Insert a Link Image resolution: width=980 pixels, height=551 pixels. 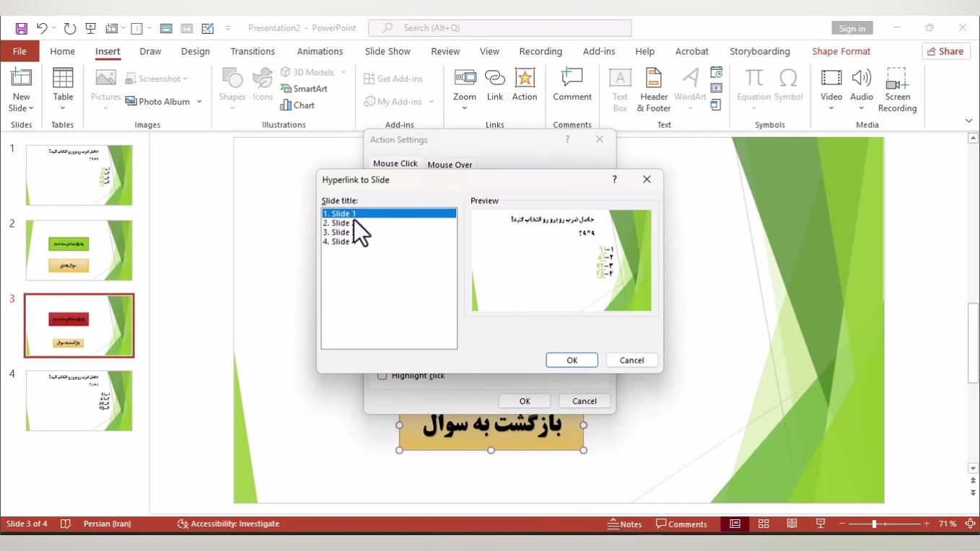coord(495,86)
